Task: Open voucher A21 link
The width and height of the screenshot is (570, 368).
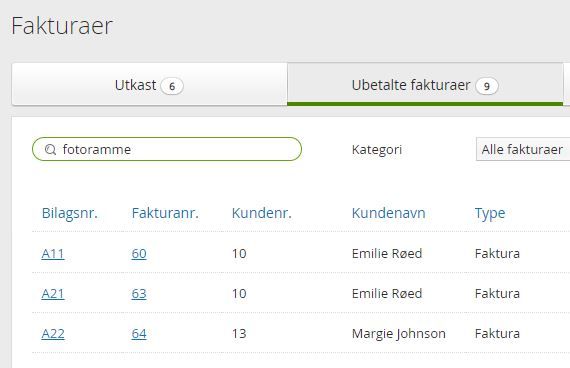Action: (53, 293)
